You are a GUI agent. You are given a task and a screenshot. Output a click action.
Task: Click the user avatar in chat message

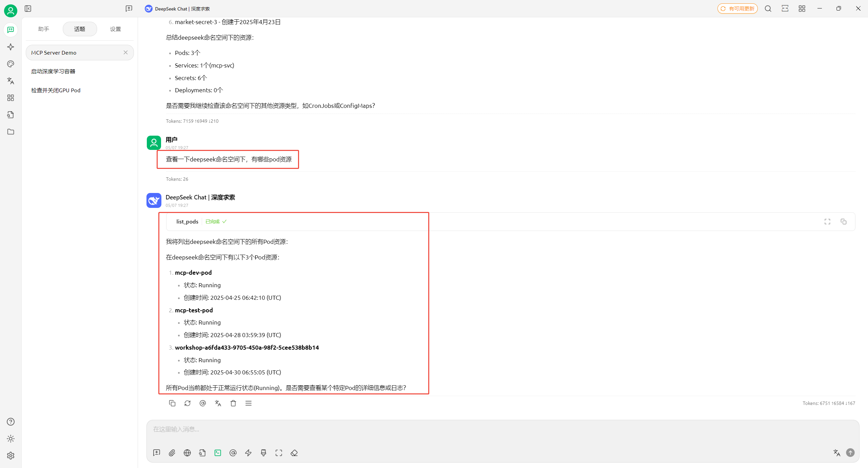point(154,143)
